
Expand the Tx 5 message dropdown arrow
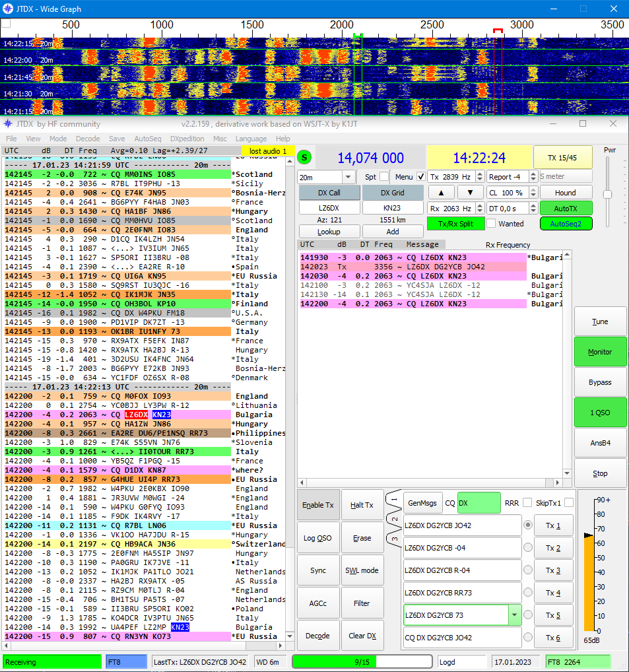pos(514,615)
